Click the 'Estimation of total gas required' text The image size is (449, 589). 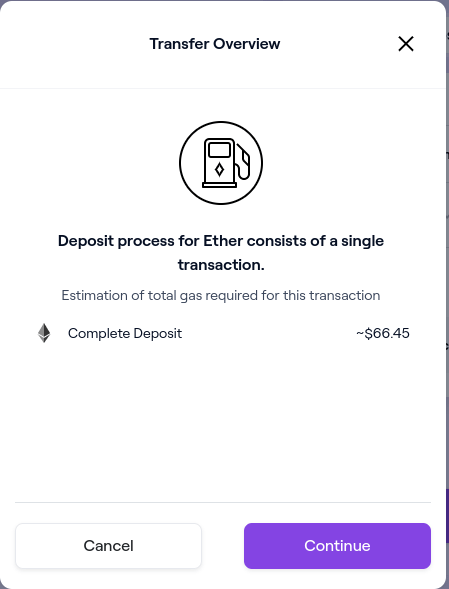[221, 295]
